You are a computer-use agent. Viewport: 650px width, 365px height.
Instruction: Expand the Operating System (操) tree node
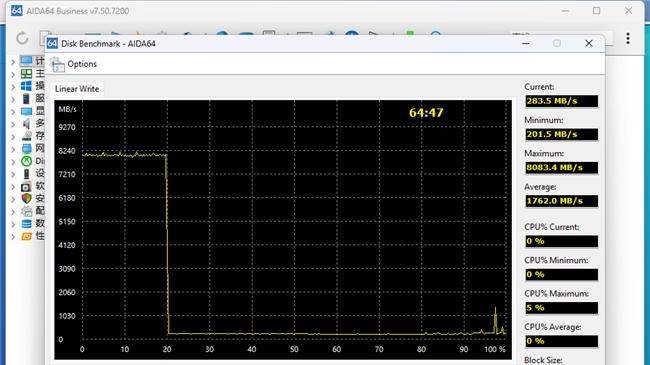(x=13, y=87)
